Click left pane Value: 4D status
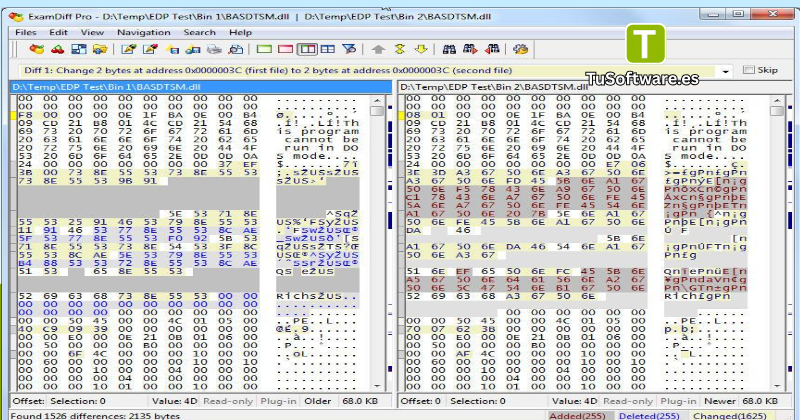Viewport: 800px width, 420px height. tap(174, 401)
